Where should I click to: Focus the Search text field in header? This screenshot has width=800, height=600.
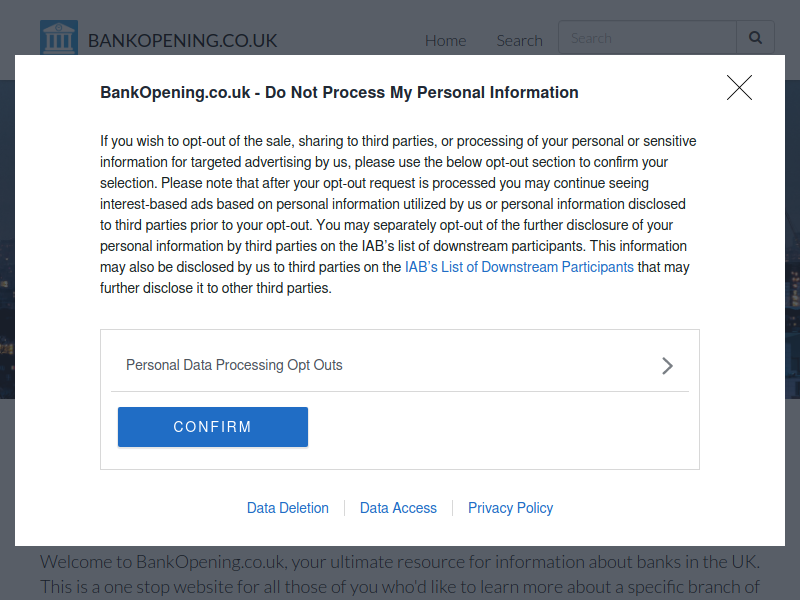[647, 37]
